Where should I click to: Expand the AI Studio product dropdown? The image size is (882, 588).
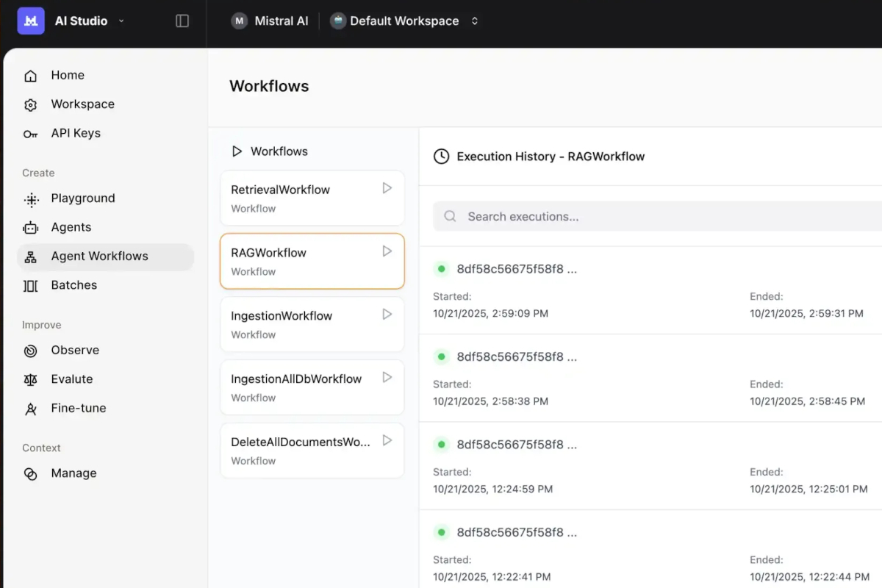[121, 21]
